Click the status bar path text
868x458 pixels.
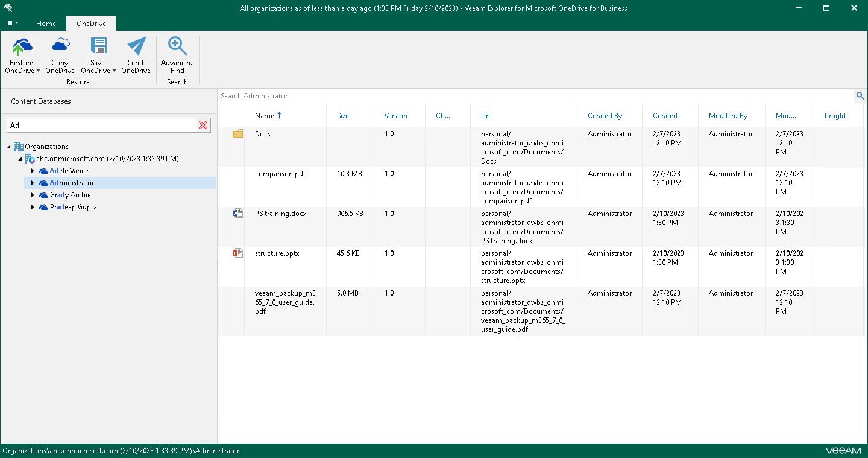pos(121,451)
